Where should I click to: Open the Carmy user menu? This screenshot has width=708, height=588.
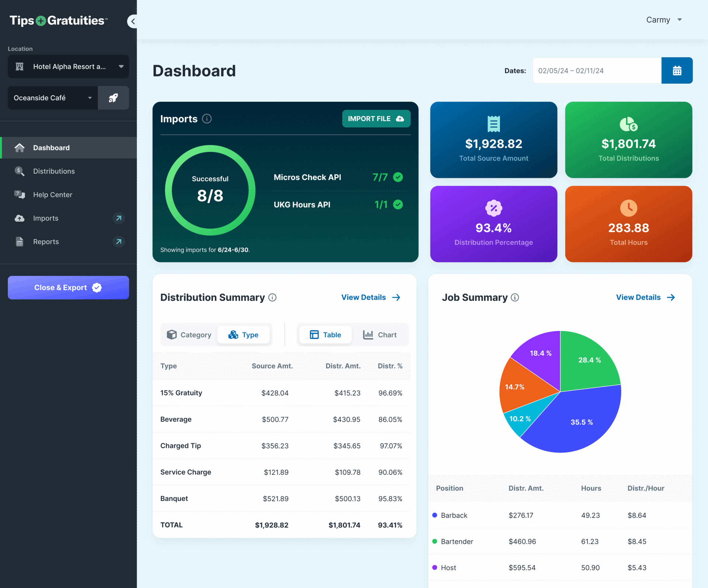pos(664,20)
